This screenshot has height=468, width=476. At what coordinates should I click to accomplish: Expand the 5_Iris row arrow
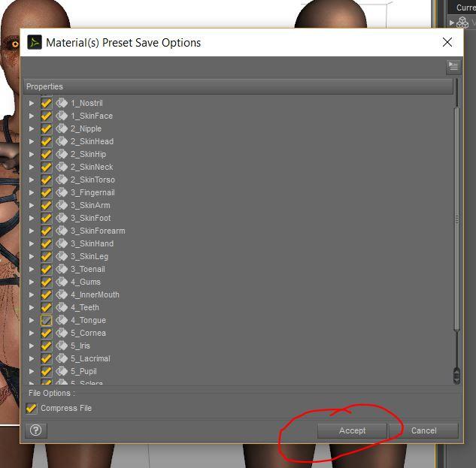click(32, 346)
